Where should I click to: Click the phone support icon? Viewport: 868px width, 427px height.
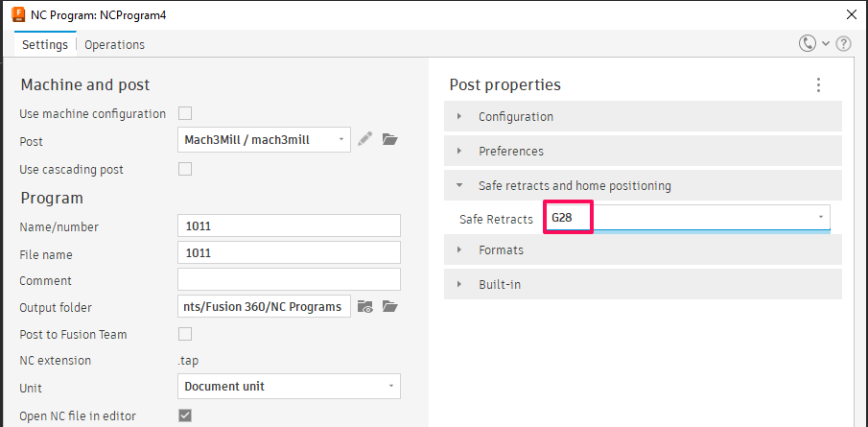pyautogui.click(x=808, y=43)
